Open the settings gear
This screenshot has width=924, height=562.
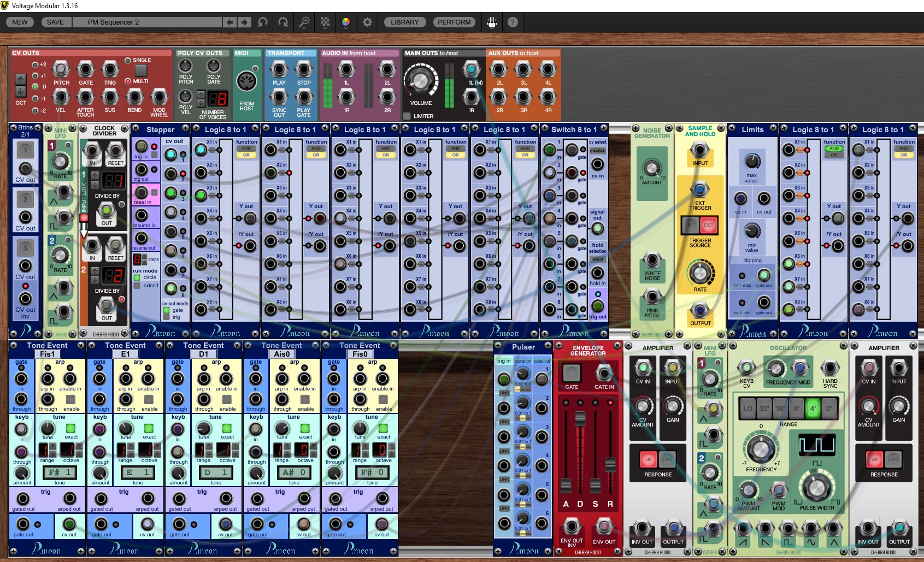(367, 22)
